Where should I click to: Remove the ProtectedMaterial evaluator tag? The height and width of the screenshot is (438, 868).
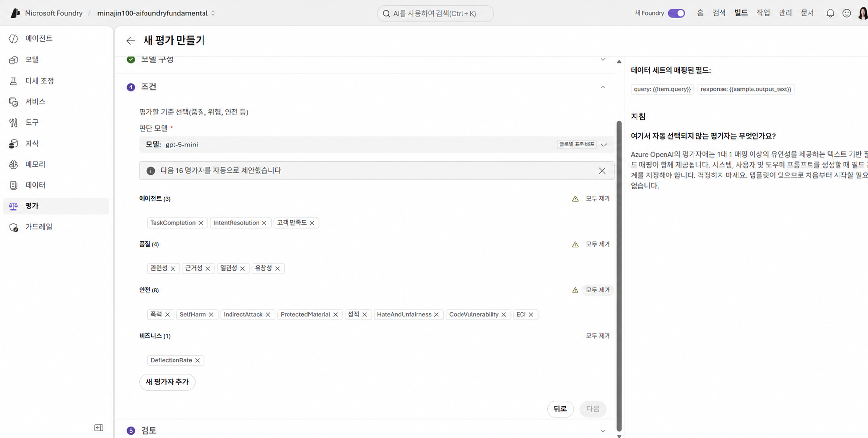click(336, 315)
